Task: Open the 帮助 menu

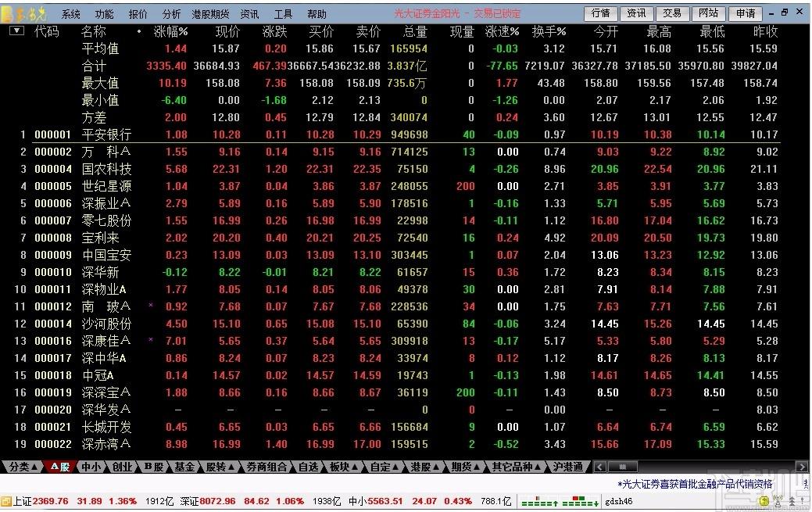Action: coord(317,15)
